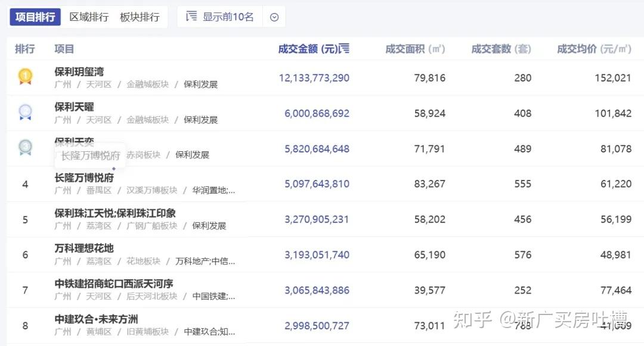This screenshot has height=346, width=644.
Task: Click the third-place medal icon
Action: (x=25, y=148)
